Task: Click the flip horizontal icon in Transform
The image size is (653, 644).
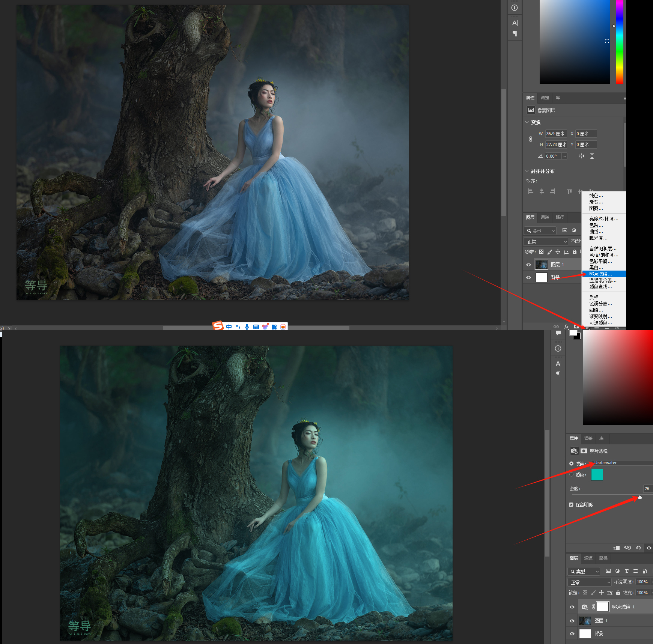Action: pos(581,156)
